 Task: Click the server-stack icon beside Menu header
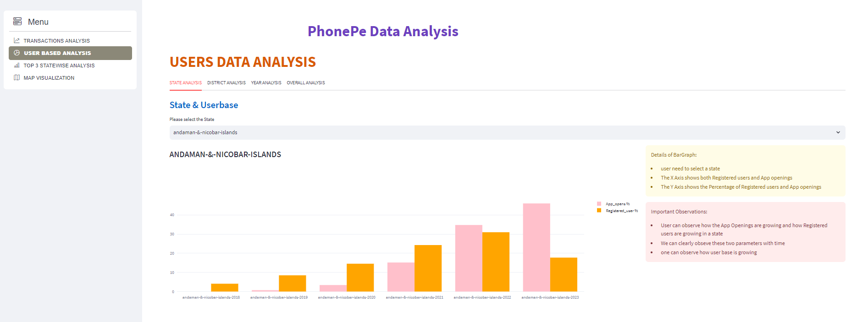click(x=17, y=21)
